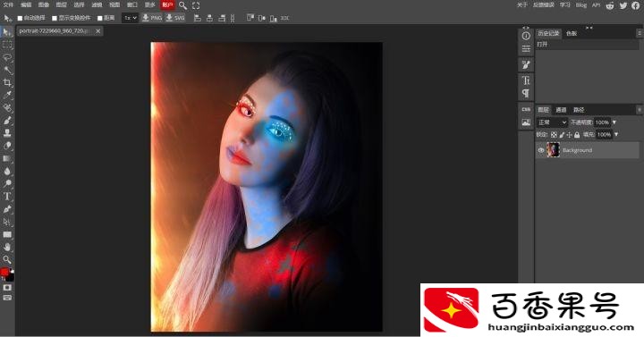
Task: Select the Crop tool
Action: pyautogui.click(x=7, y=82)
